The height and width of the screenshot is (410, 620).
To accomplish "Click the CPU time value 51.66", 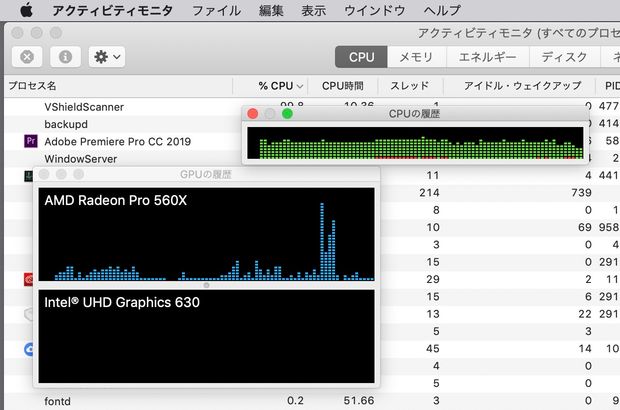I will [x=359, y=401].
